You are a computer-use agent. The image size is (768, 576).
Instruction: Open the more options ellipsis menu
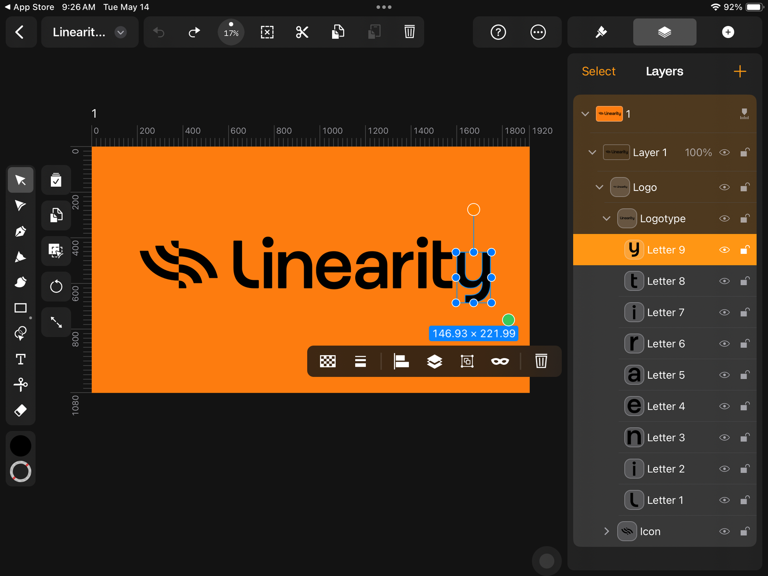tap(538, 32)
